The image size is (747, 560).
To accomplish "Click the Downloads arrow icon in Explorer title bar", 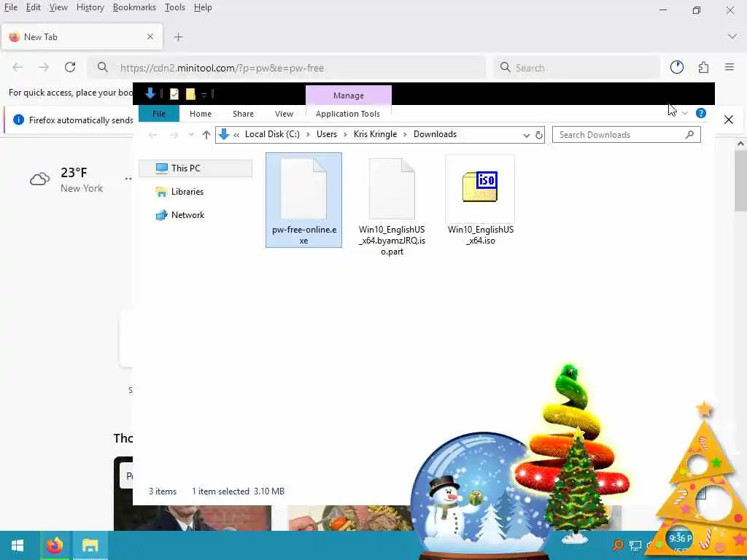I will click(x=150, y=93).
